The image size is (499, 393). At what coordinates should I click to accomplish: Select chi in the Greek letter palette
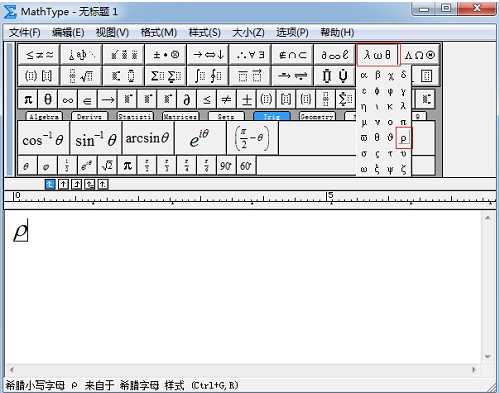[390, 75]
